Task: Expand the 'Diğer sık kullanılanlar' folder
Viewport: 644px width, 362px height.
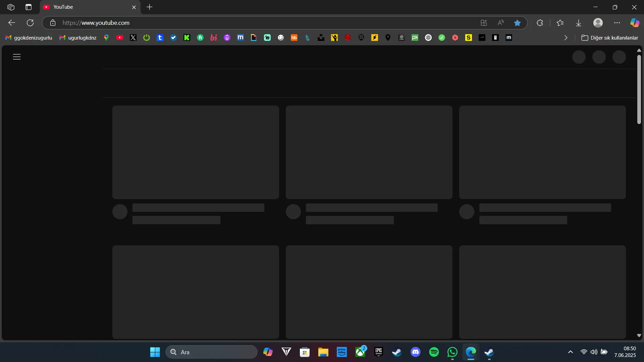Action: (x=609, y=38)
